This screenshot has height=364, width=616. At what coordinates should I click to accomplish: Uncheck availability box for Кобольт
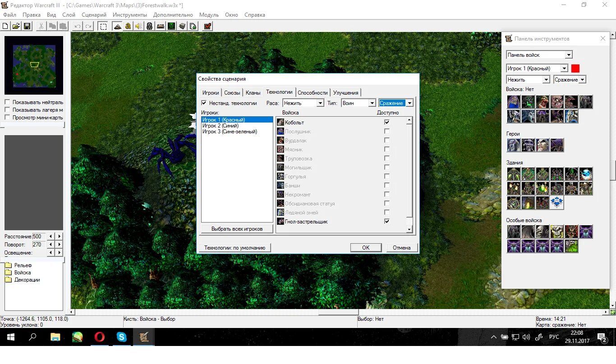[386, 122]
